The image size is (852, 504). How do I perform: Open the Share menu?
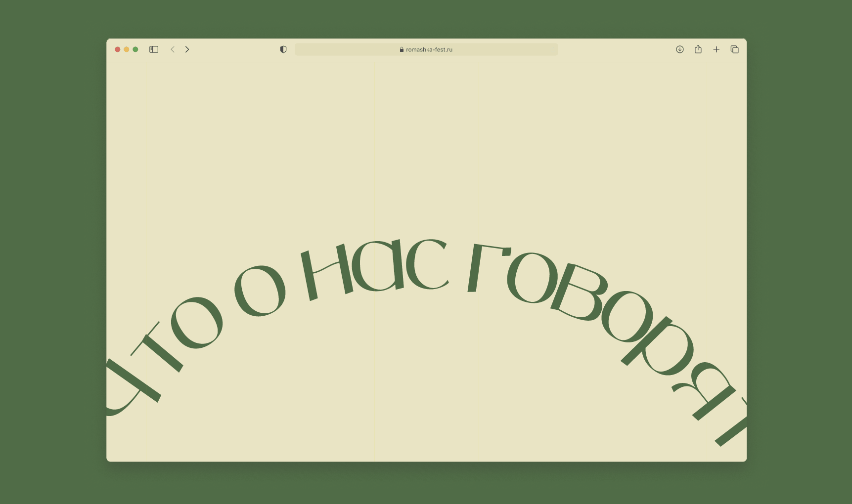tap(698, 49)
